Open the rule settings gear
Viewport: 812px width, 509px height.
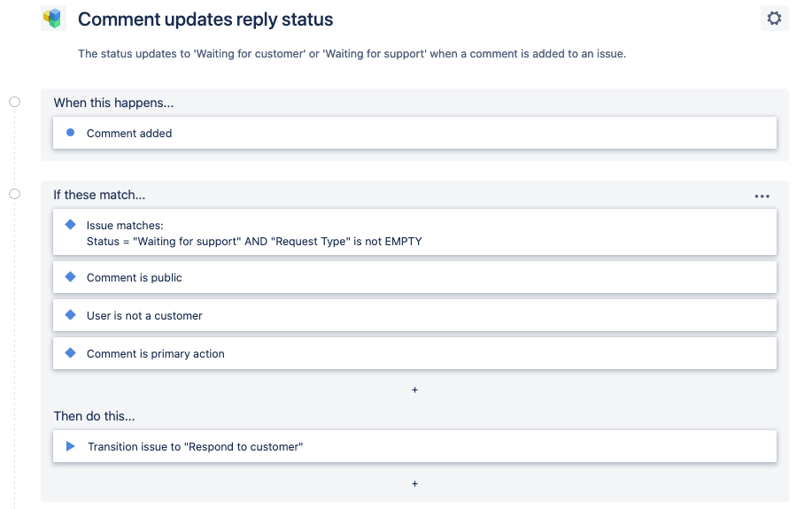pyautogui.click(x=774, y=18)
